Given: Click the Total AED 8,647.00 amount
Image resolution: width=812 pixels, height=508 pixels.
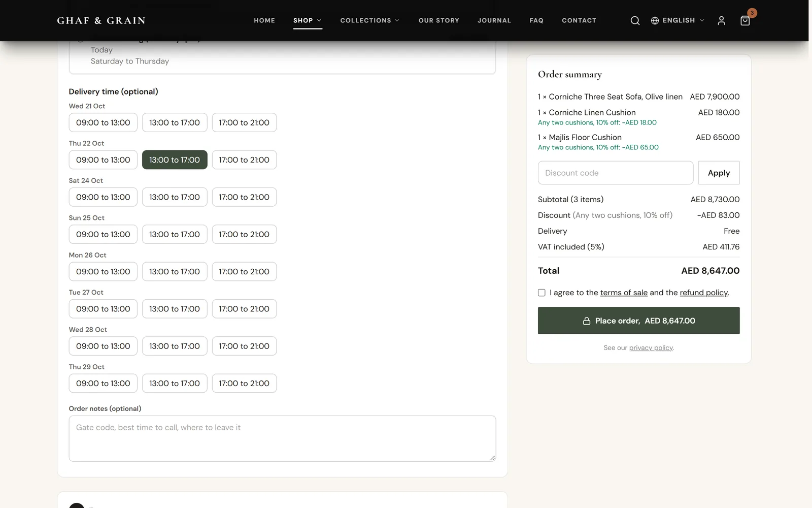Looking at the screenshot, I should pyautogui.click(x=710, y=271).
